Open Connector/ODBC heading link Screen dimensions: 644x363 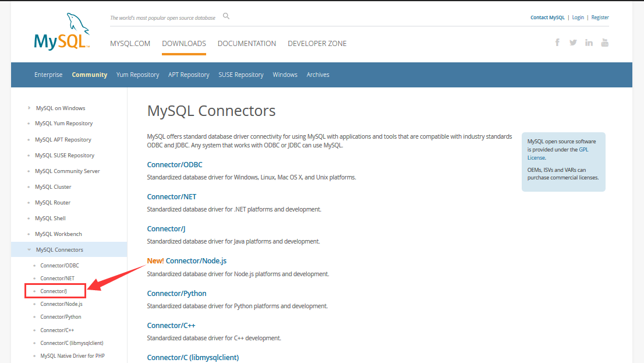[x=175, y=164]
